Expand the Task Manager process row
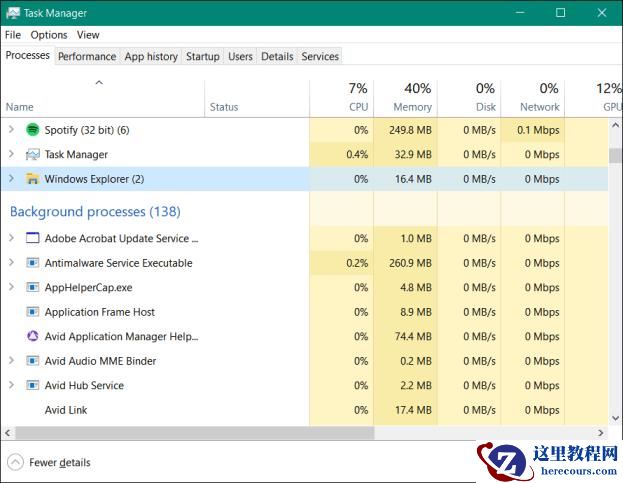Viewport: 623px width, 483px height. point(12,154)
